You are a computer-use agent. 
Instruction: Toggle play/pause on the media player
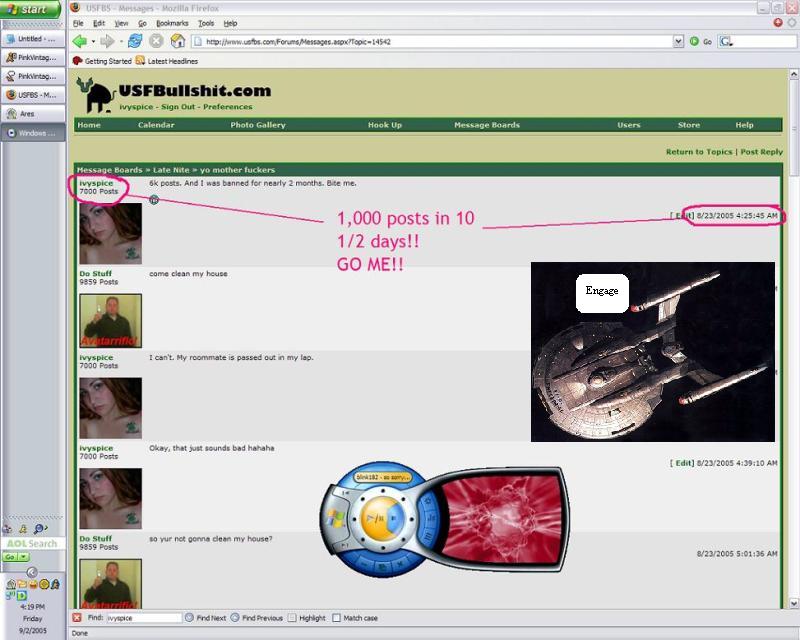pos(376,519)
